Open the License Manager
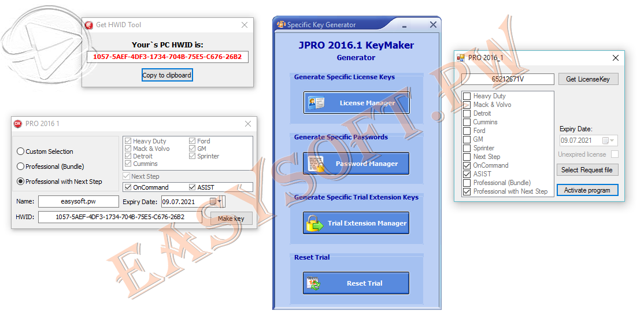The height and width of the screenshot is (329, 644). (356, 103)
